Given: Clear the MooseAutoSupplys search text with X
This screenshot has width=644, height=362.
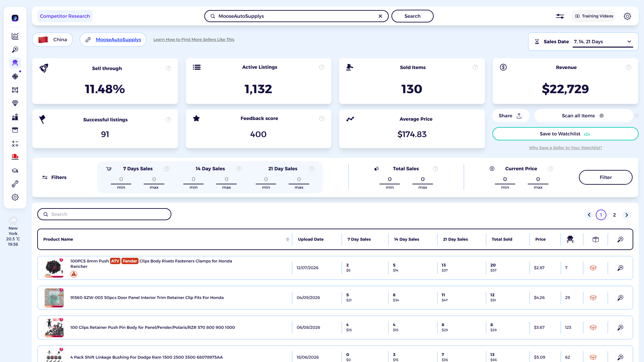Looking at the screenshot, I should [x=380, y=16].
